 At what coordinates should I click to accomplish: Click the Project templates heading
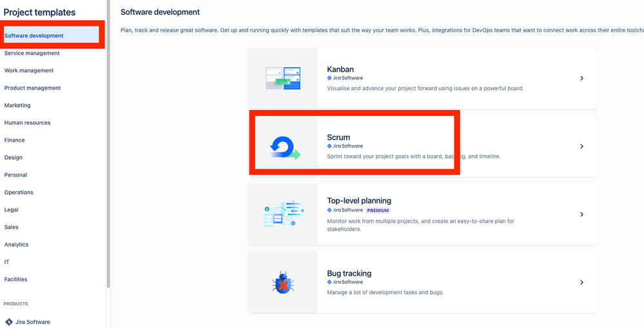coord(39,12)
